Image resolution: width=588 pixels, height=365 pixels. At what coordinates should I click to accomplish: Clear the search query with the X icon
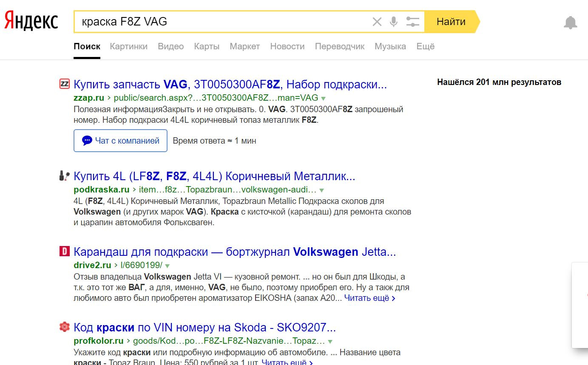[377, 22]
